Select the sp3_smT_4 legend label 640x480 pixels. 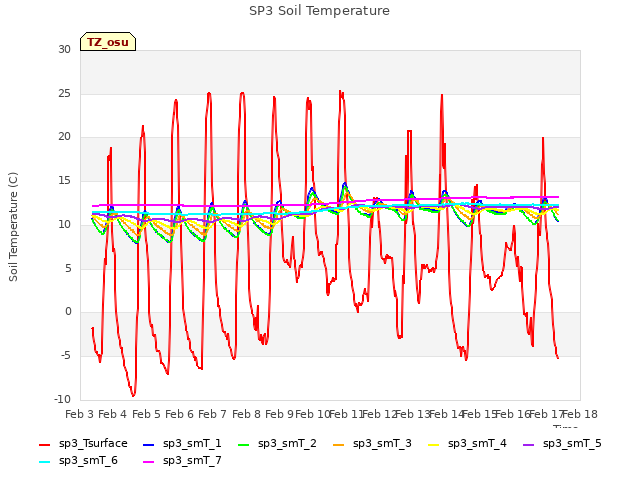coord(477,444)
